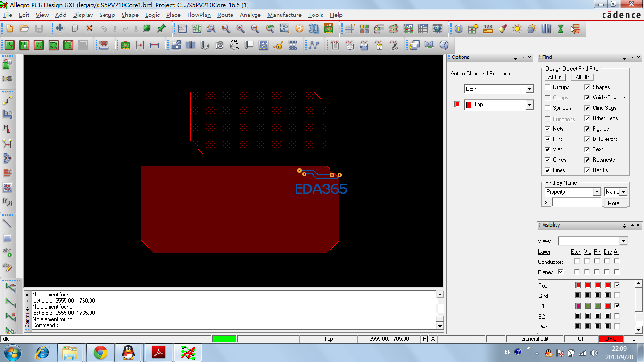This screenshot has width=644, height=362.
Task: Click the camera snapshot toolbar icon
Action: (x=220, y=45)
